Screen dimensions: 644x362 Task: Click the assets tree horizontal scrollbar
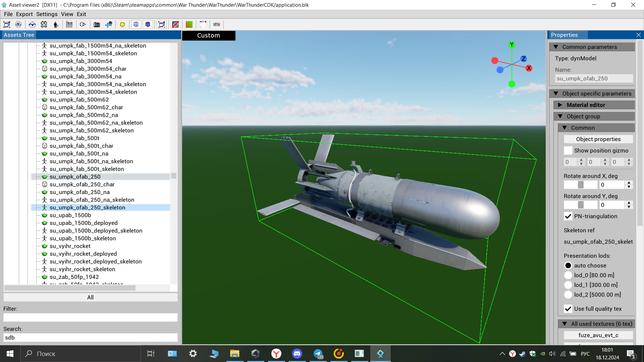(70, 288)
